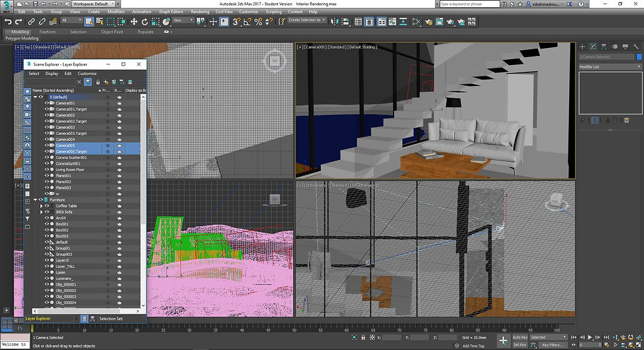The height and width of the screenshot is (350, 644).
Task: Activate the Select and Link tool
Action: pyautogui.click(x=32, y=22)
